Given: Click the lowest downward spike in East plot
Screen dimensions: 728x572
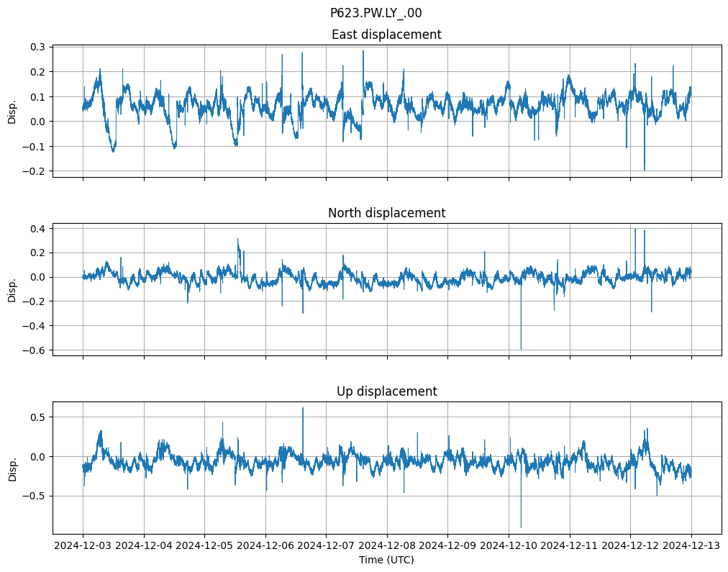Looking at the screenshot, I should [644, 169].
